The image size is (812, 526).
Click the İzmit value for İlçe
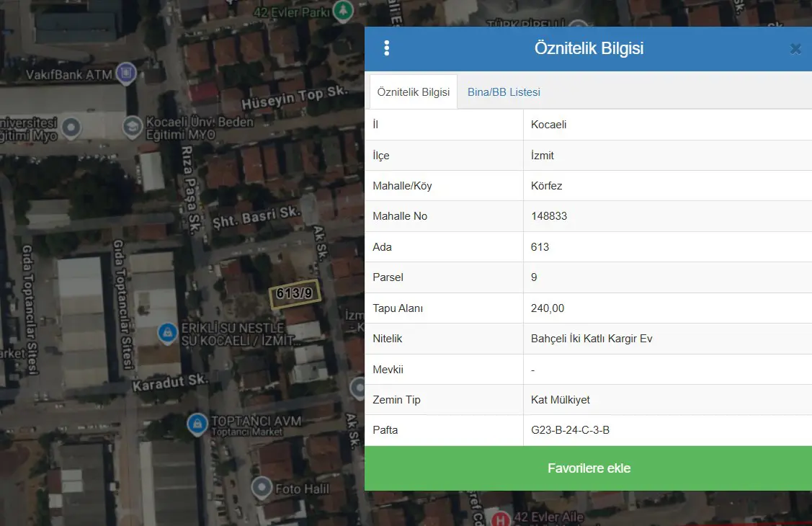pyautogui.click(x=543, y=156)
